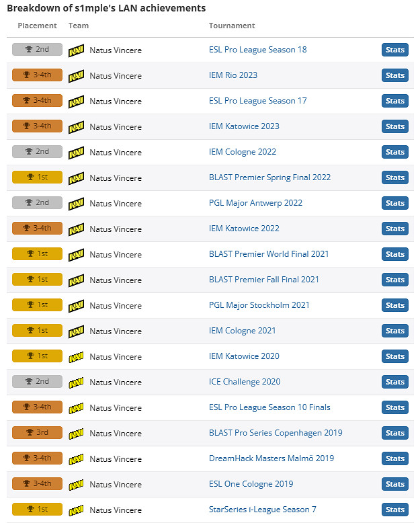Viewport: 420px width, 523px height.
Task: Open the IEM Cologne 2021 tournament link
Action: pyautogui.click(x=242, y=331)
